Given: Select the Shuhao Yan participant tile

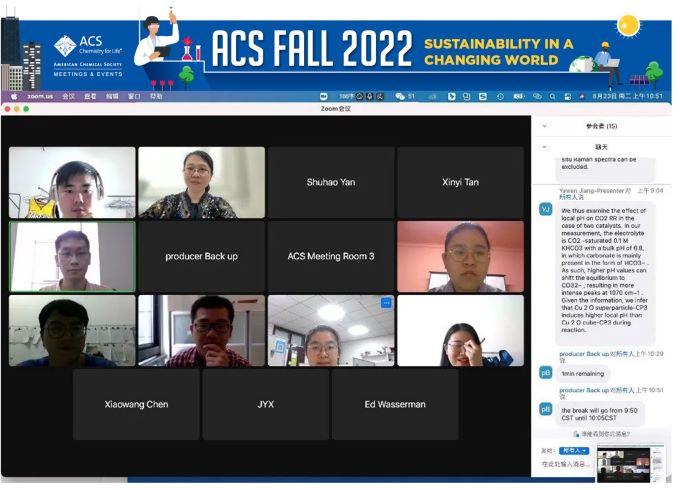Looking at the screenshot, I should click(330, 183).
